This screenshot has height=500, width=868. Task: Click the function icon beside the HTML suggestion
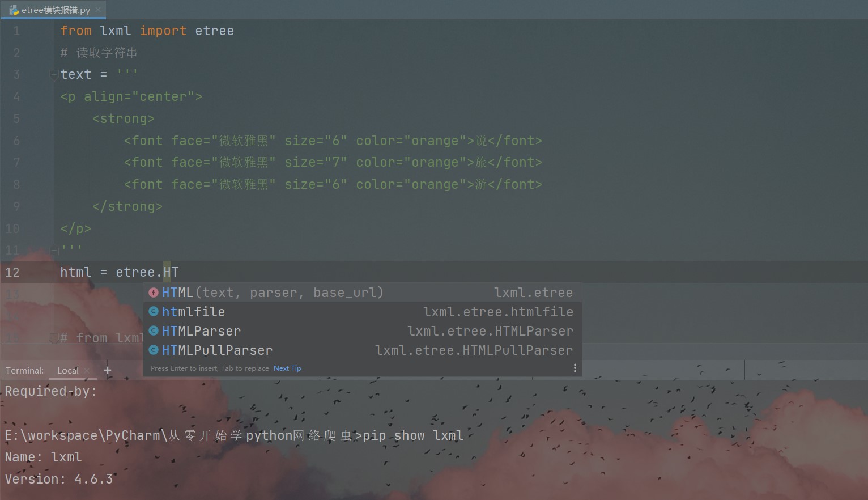pos(154,293)
